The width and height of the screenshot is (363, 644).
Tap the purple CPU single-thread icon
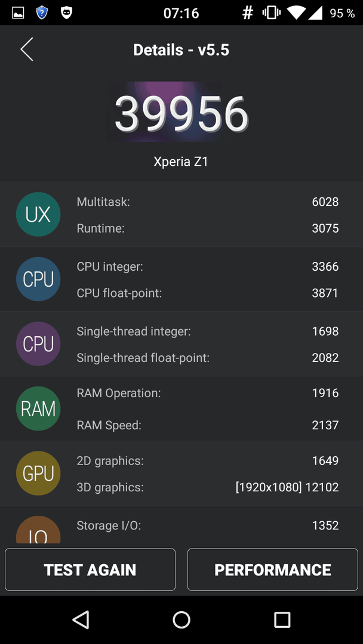point(38,344)
